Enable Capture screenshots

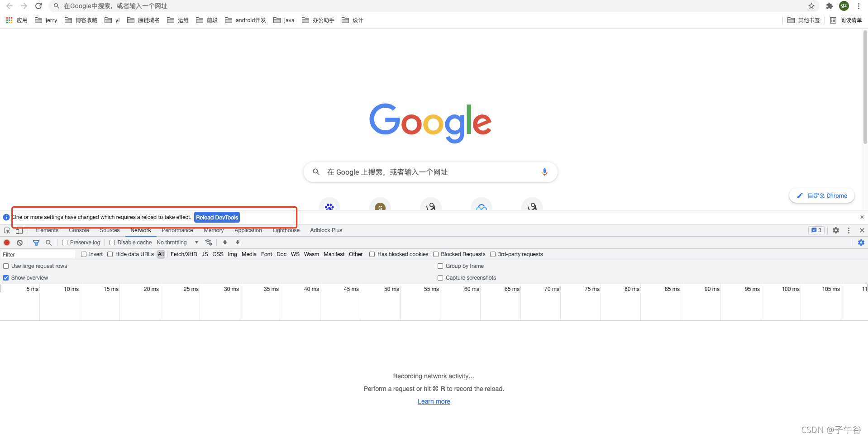tap(440, 278)
